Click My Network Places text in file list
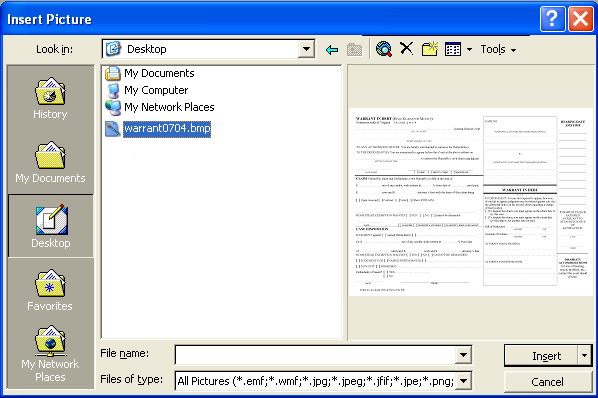This screenshot has width=598, height=398. 169,107
